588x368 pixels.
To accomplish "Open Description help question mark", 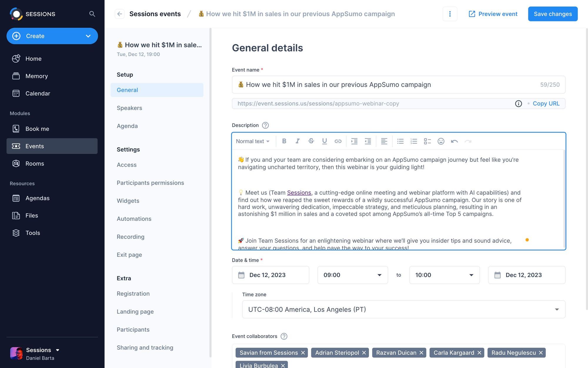I will pos(265,125).
